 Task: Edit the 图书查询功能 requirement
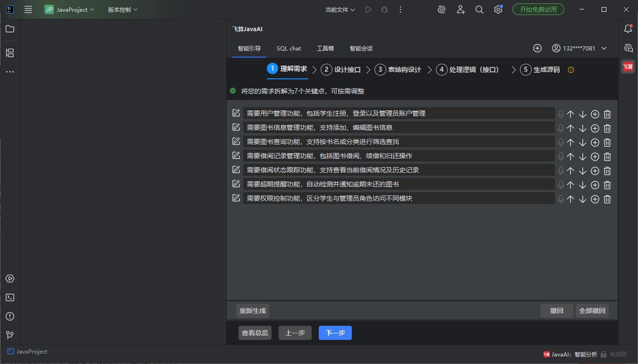[x=236, y=141]
